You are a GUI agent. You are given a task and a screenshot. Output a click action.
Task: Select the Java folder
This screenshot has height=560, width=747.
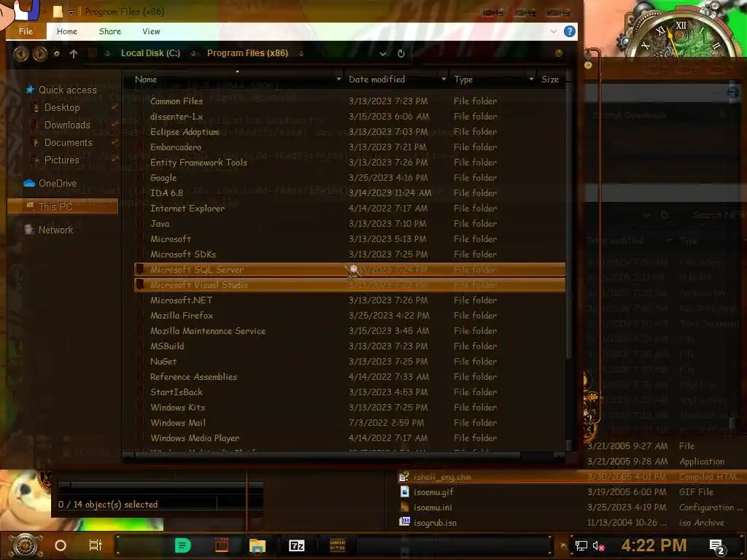point(349,223)
